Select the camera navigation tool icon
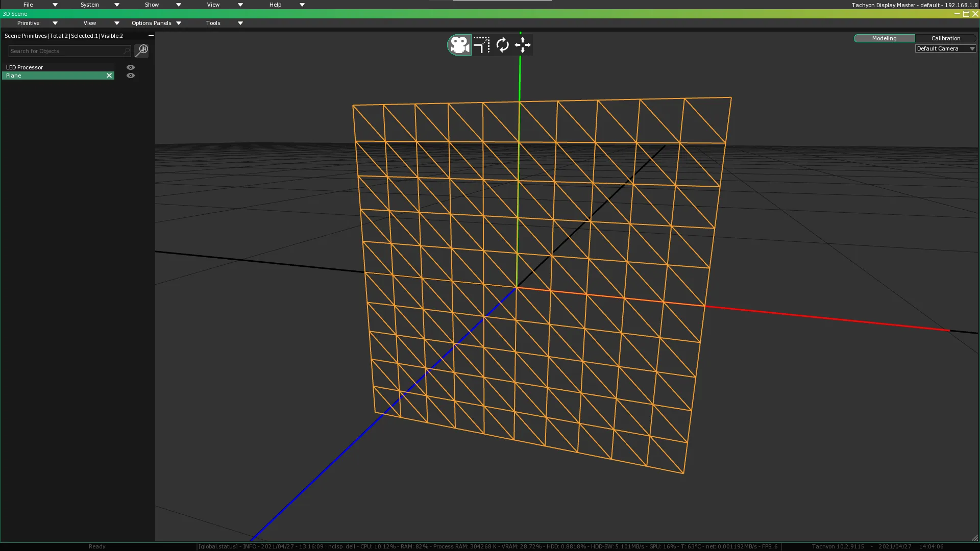 [459, 45]
